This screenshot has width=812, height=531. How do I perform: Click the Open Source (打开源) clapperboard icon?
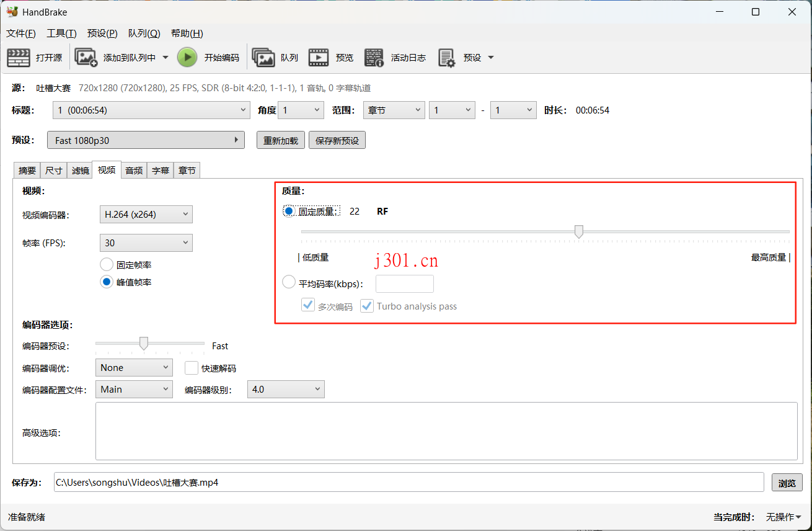(x=19, y=58)
